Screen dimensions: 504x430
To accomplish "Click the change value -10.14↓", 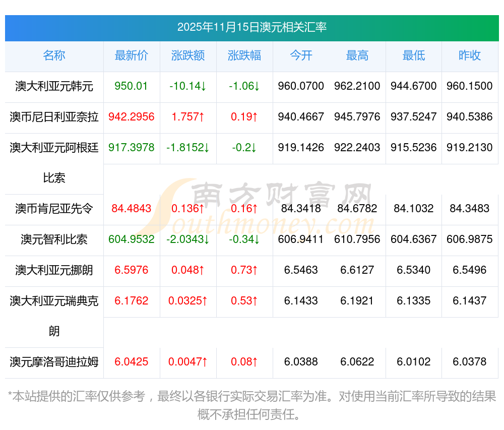I will coord(187,86).
